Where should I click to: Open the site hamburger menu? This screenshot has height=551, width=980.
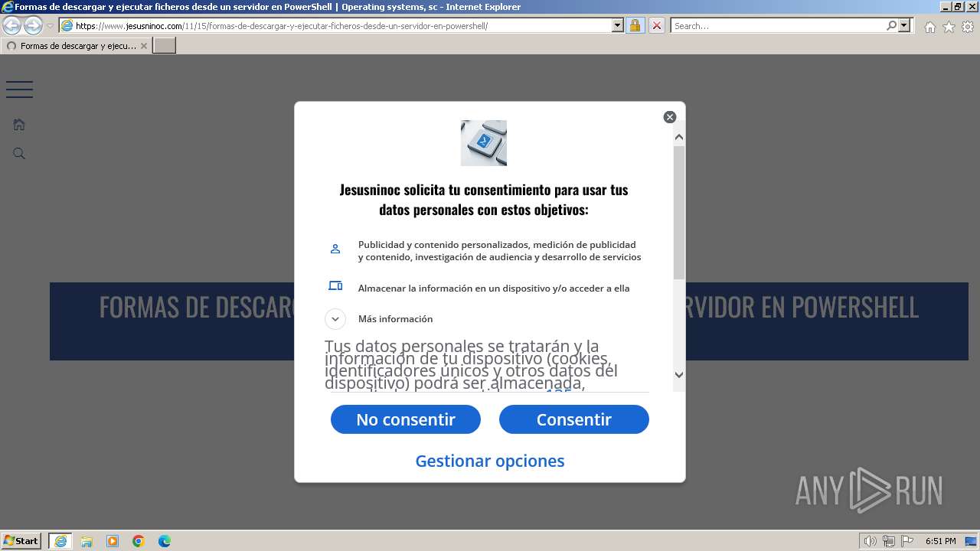pos(19,90)
